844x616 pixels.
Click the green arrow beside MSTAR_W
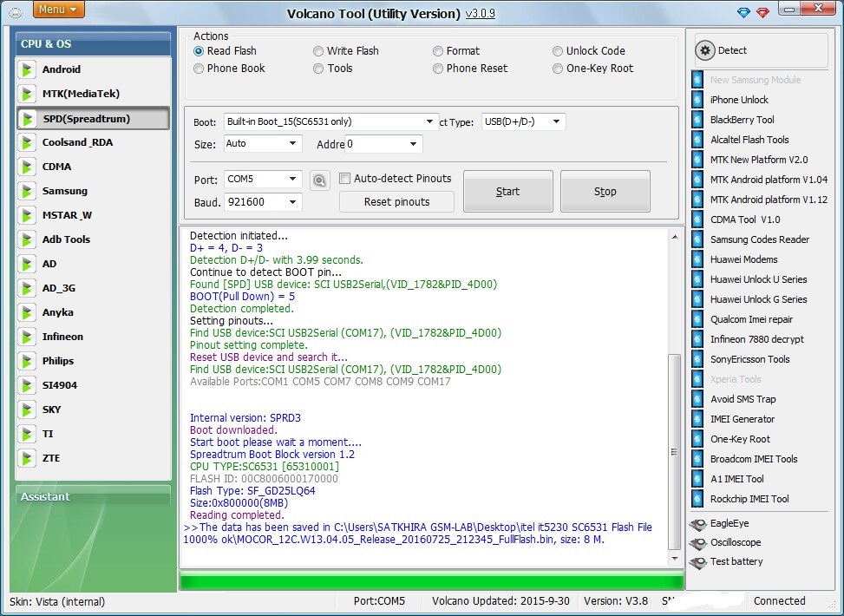(26, 215)
